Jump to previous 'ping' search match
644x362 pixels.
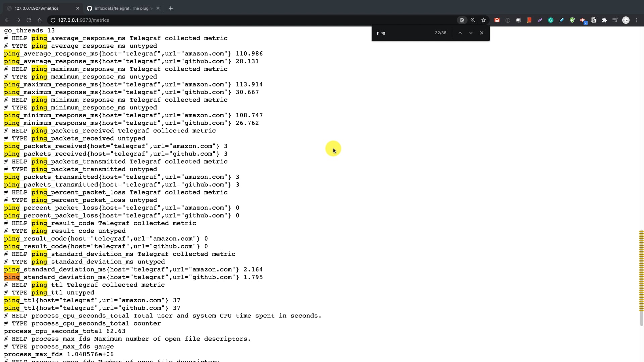[x=460, y=33]
